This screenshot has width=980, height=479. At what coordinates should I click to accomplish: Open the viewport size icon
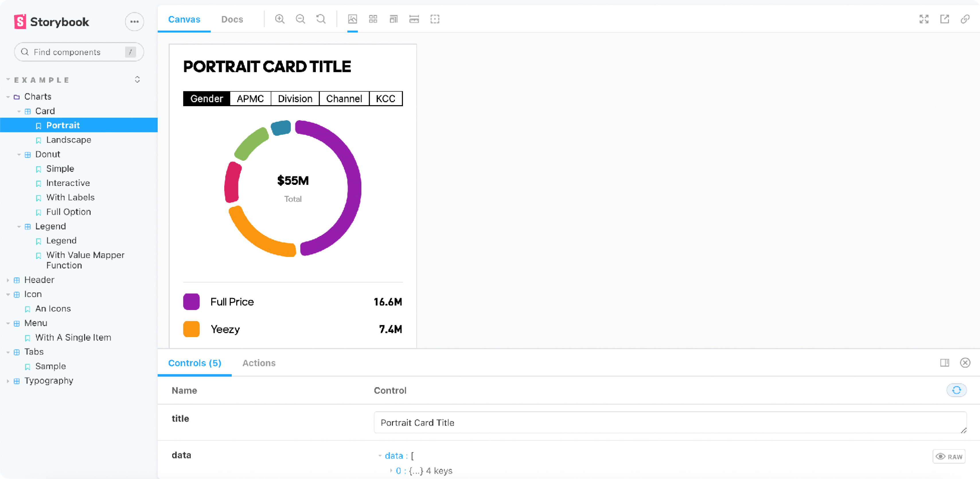(x=393, y=19)
